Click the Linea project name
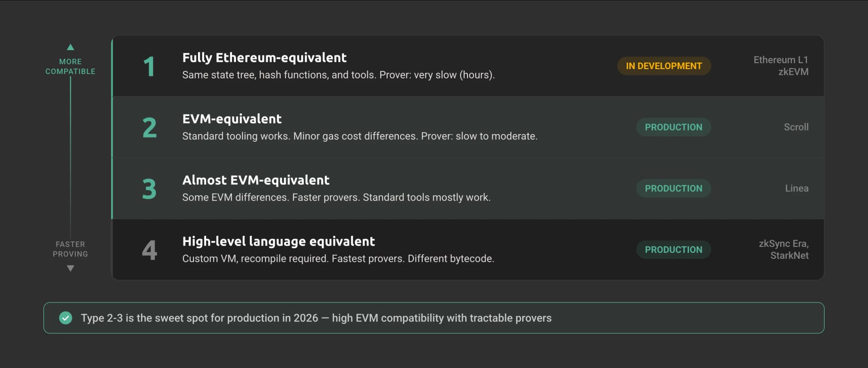 coord(797,188)
